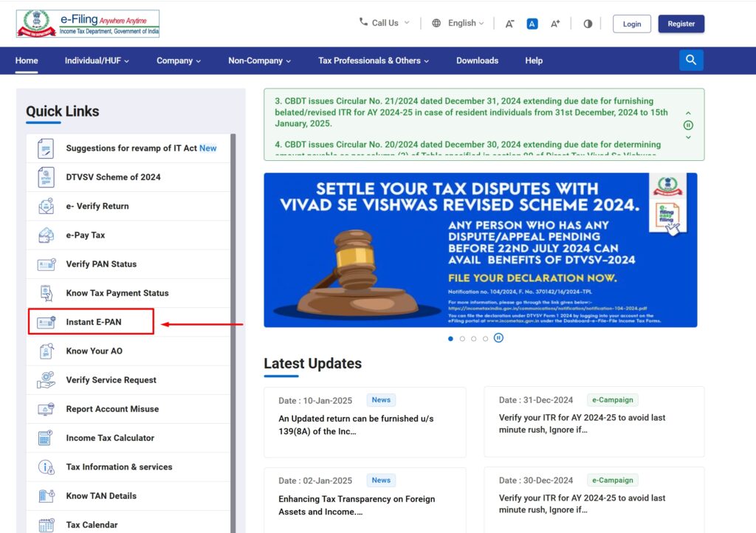The width and height of the screenshot is (756, 533).
Task: Toggle dark contrast mode
Action: coord(587,23)
